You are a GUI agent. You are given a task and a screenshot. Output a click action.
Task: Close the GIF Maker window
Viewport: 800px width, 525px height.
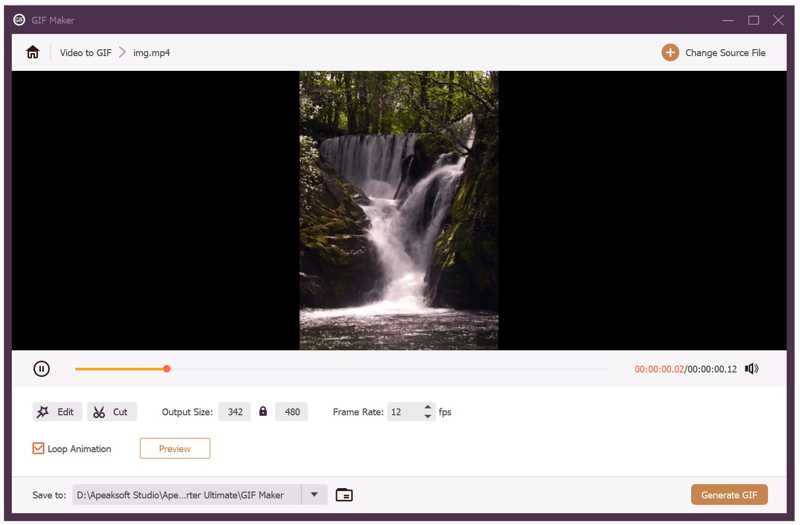click(778, 20)
